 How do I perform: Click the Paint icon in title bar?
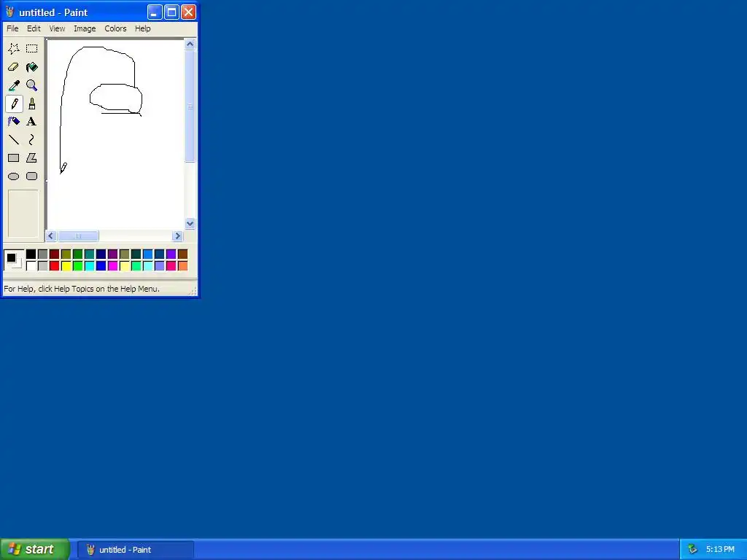point(9,12)
